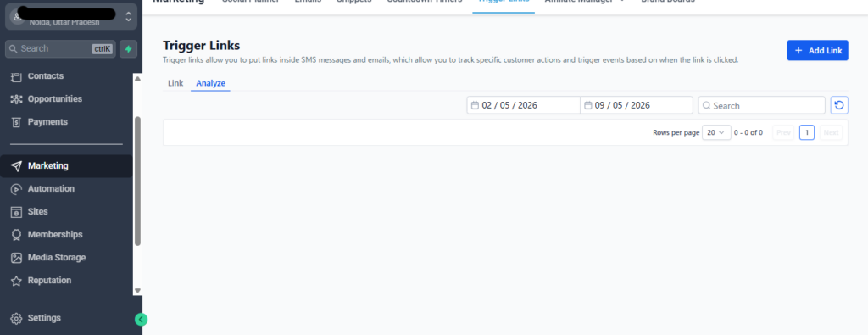This screenshot has width=868, height=335.
Task: Click the refresh icon beside the search box
Action: point(839,105)
